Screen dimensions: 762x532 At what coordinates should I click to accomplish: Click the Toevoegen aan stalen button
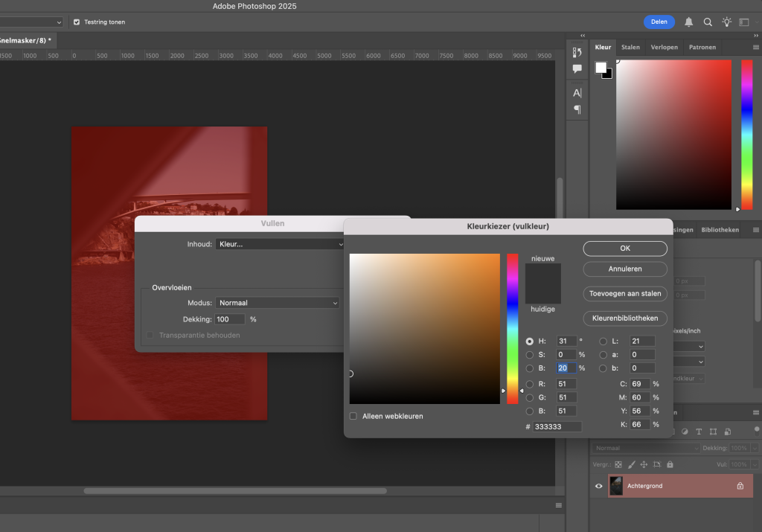pos(624,293)
